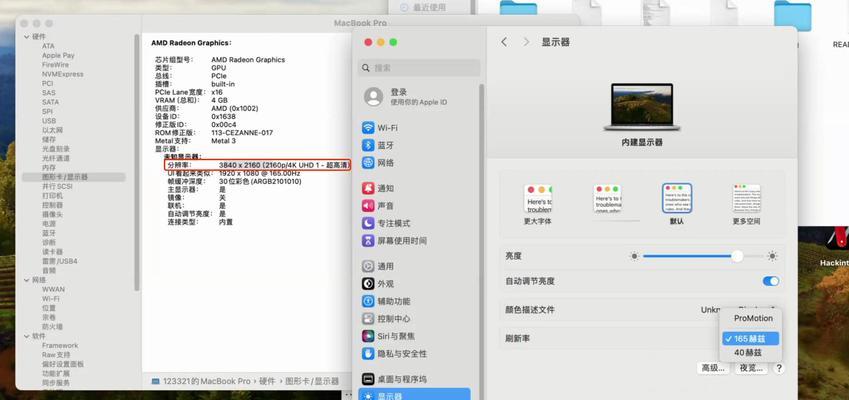Select ProMotion refresh rate option
The width and height of the screenshot is (849, 400).
click(753, 318)
